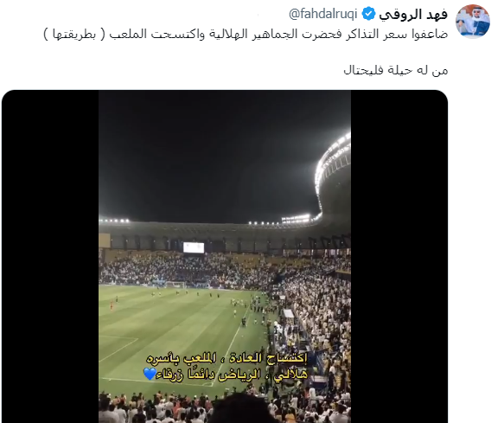This screenshot has height=423, width=504.
Task: Click the line من له حيلة فليحتال
Action: 396,70
